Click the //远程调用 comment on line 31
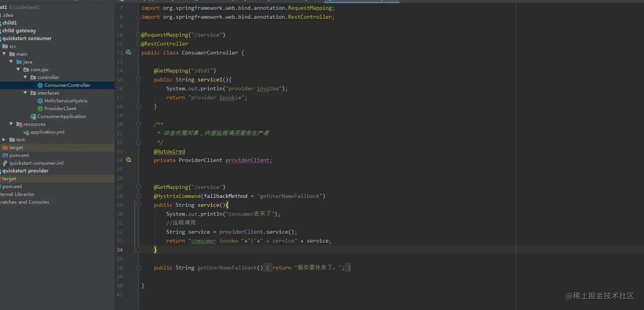Image resolution: width=644 pixels, height=310 pixels. click(181, 223)
